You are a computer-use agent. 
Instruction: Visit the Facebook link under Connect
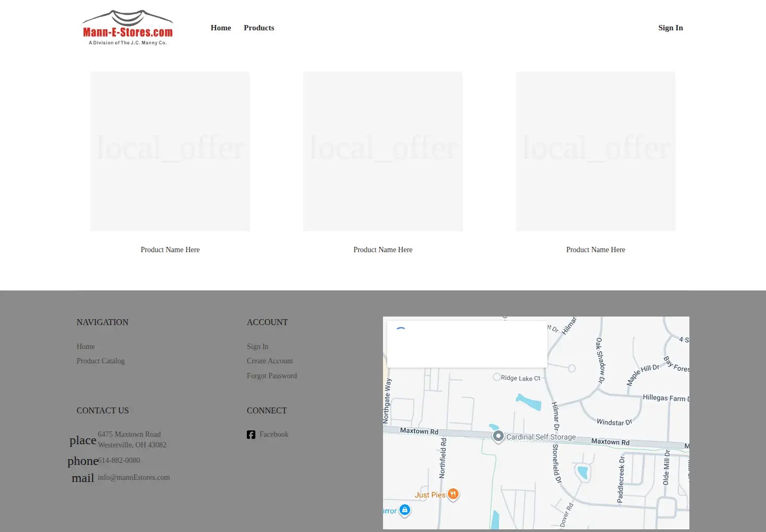tap(274, 435)
